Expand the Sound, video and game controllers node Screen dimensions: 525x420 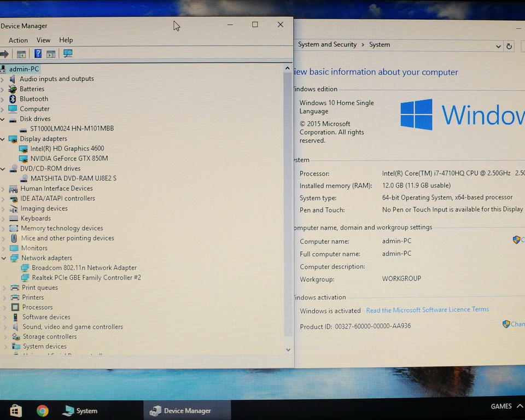pos(5,327)
